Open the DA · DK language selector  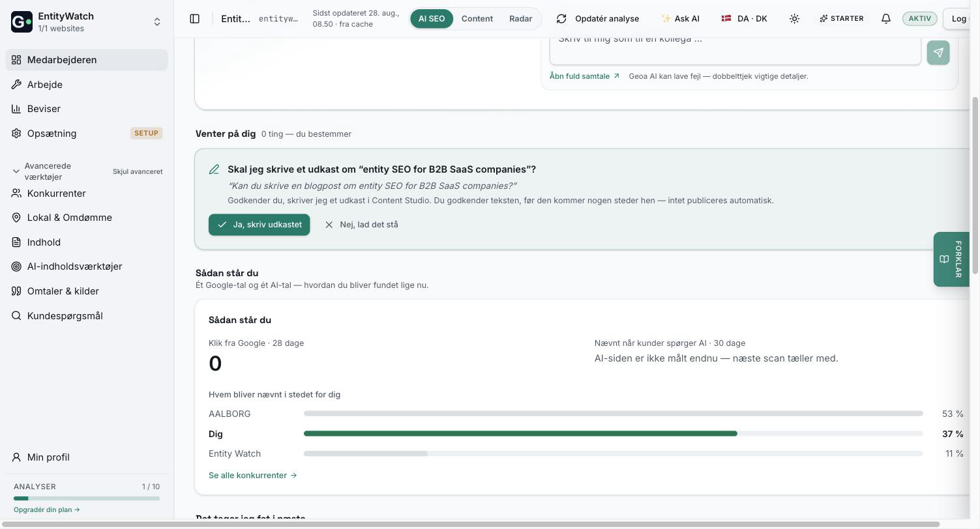(744, 19)
